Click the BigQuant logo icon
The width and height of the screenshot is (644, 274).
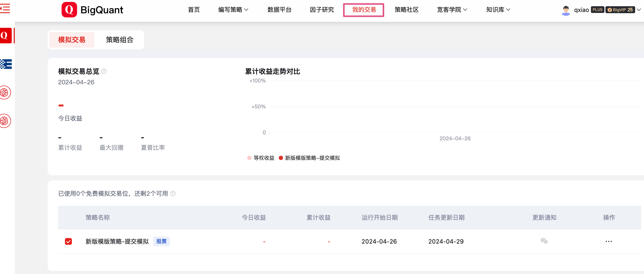pos(69,10)
